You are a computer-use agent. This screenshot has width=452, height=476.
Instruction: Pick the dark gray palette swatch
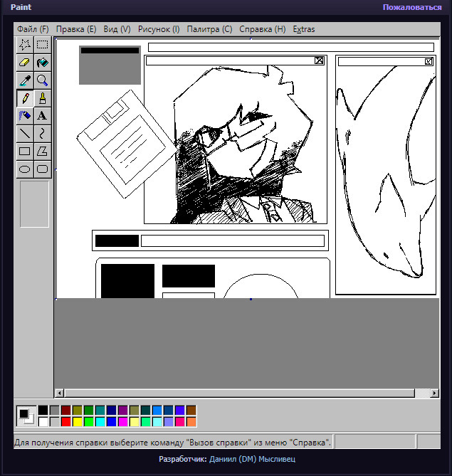pos(54,410)
